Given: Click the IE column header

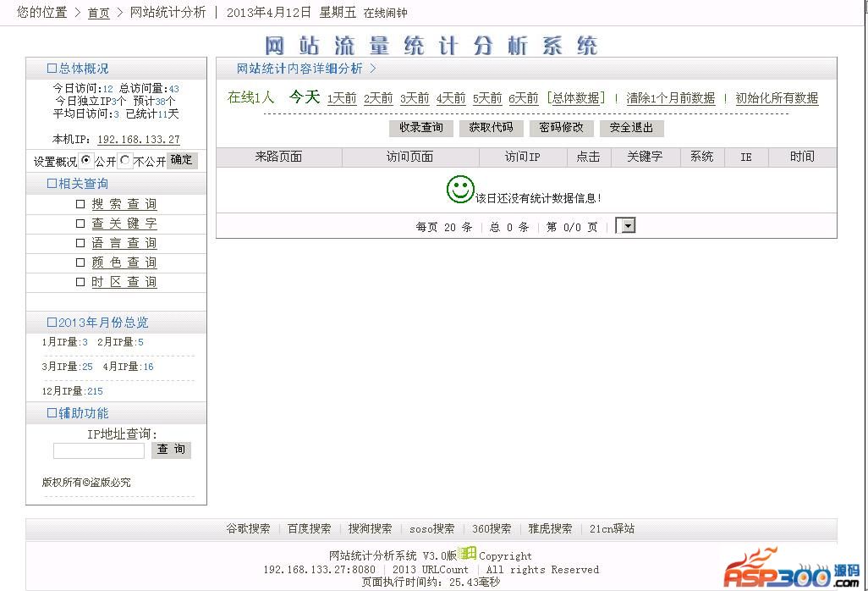Looking at the screenshot, I should pyautogui.click(x=746, y=157).
